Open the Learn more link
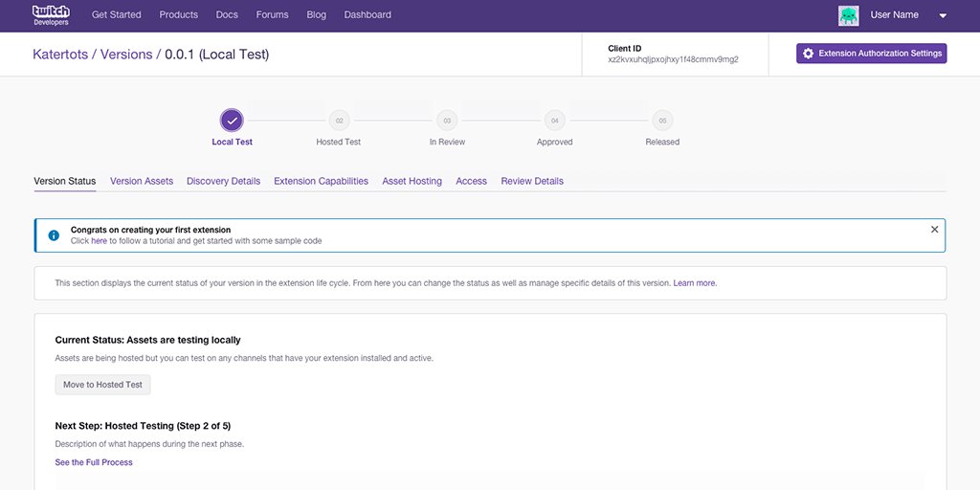 point(695,283)
